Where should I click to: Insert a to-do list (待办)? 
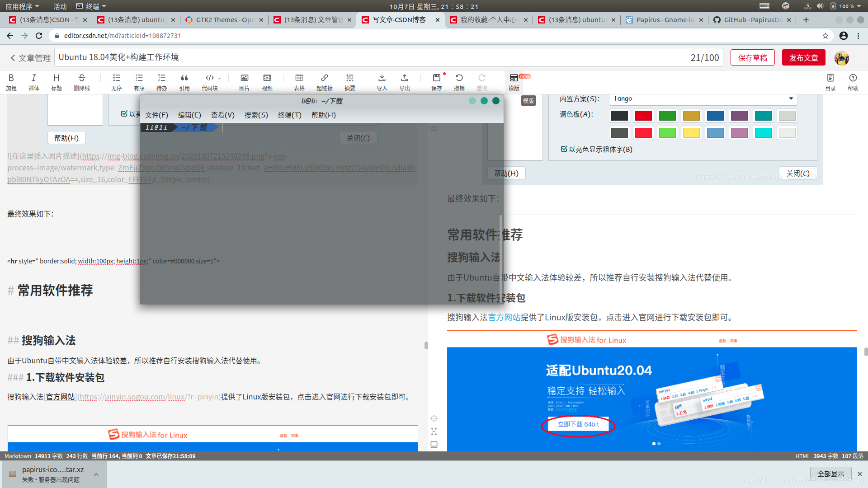click(162, 82)
